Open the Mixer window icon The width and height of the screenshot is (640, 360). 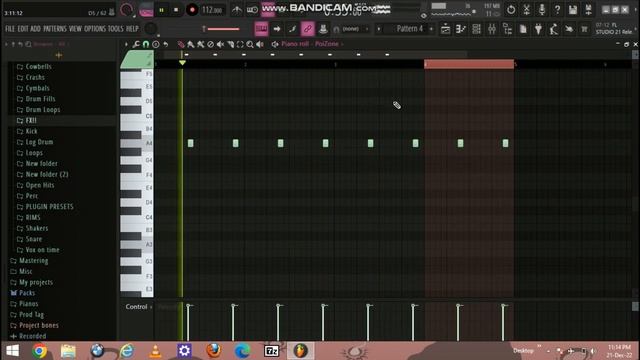tap(492, 29)
